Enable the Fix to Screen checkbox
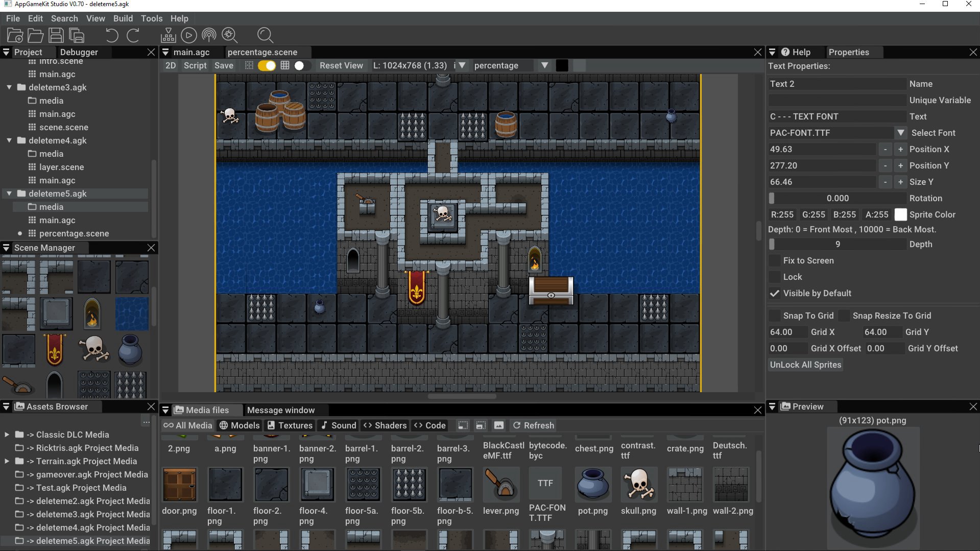The height and width of the screenshot is (551, 980). [775, 260]
